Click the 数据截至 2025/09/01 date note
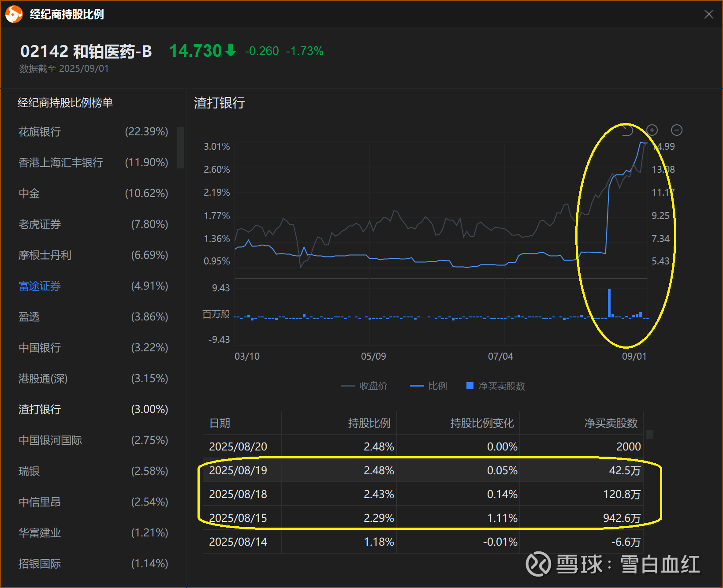723x588 pixels. pos(64,69)
